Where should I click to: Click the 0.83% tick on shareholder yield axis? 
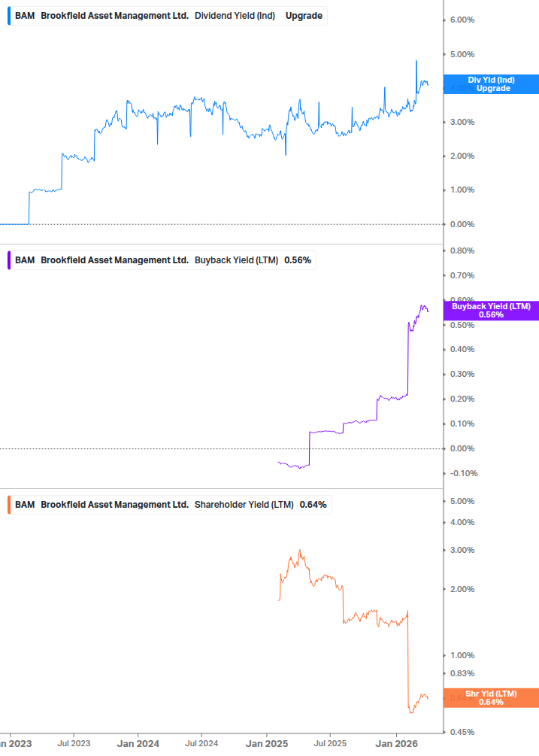(462, 673)
